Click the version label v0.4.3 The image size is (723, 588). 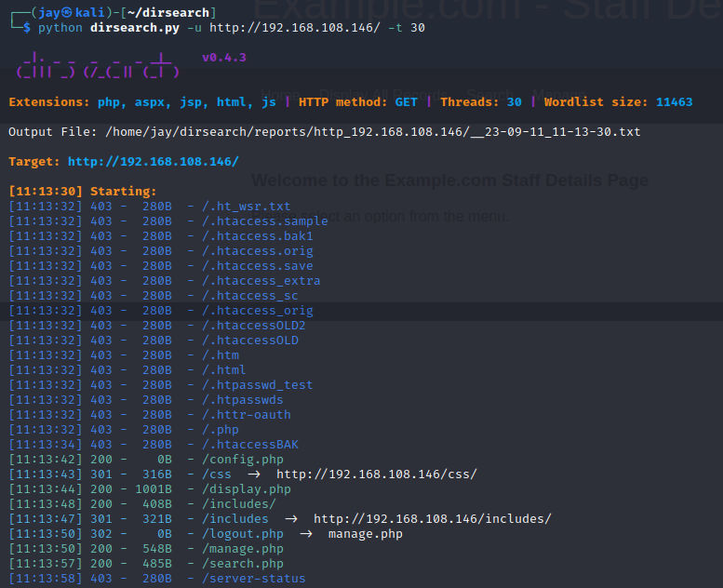tap(224, 58)
